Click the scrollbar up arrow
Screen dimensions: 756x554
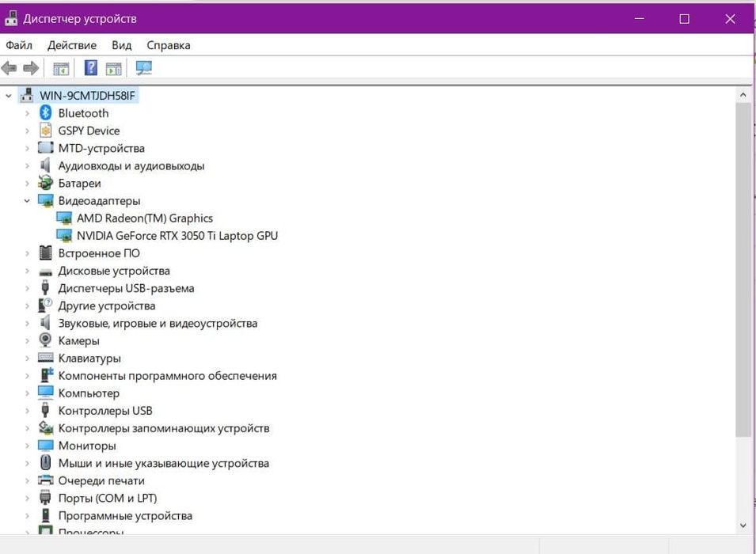pos(743,96)
